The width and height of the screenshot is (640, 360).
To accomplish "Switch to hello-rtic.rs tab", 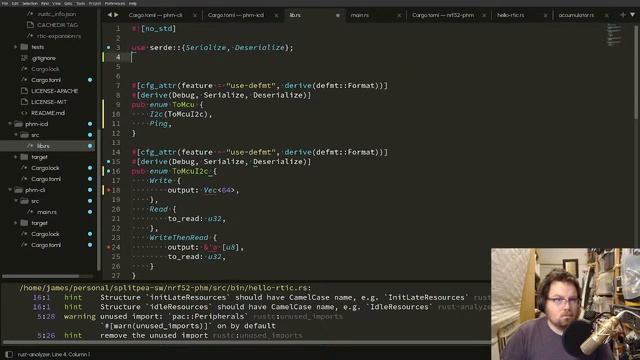I will click(x=510, y=15).
